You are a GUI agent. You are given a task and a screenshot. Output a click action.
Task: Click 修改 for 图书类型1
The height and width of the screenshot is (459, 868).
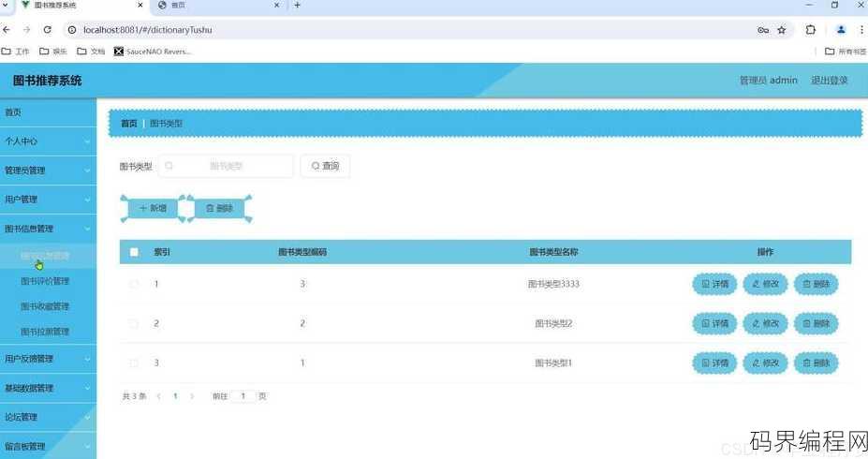[x=765, y=363]
